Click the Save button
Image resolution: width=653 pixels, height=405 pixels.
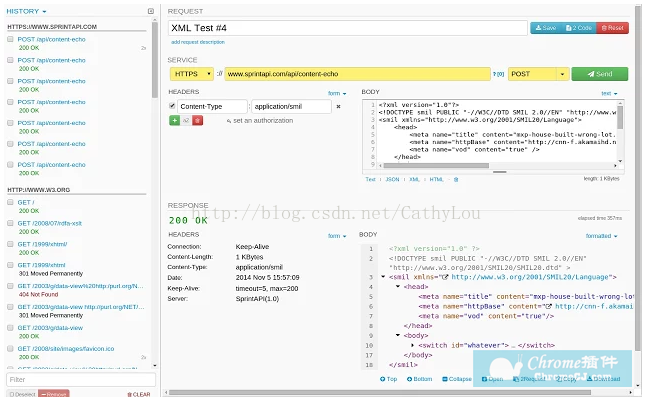(546, 28)
